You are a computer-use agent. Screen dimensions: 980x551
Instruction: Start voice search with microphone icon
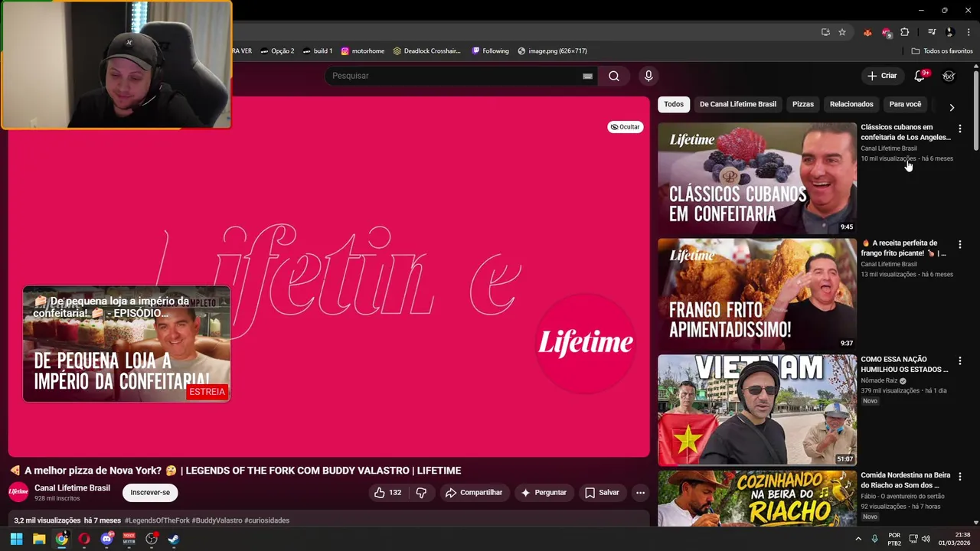648,76
